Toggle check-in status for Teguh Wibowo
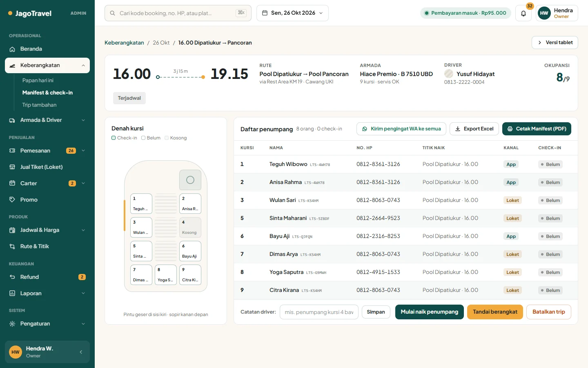588x368 pixels. (550, 164)
